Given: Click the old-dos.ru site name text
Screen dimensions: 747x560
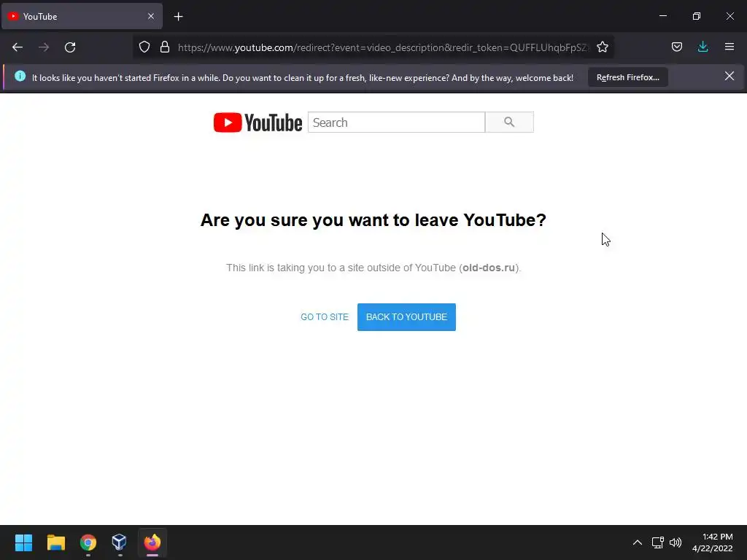Looking at the screenshot, I should (489, 268).
